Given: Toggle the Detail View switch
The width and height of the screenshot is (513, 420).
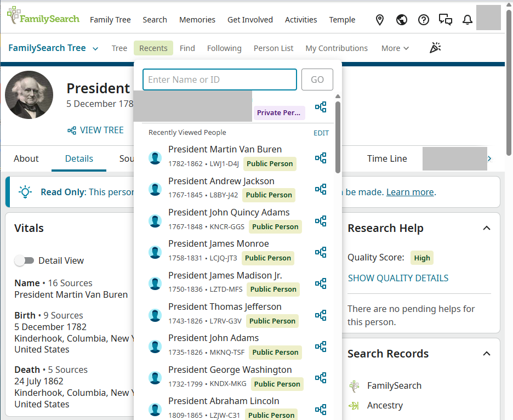Looking at the screenshot, I should point(24,260).
